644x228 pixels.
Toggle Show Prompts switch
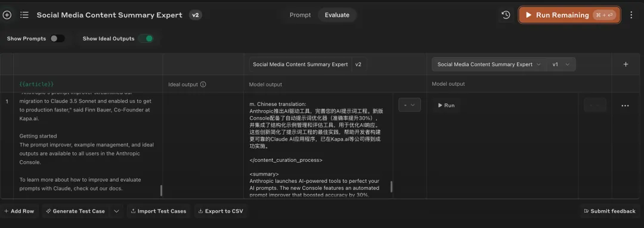click(57, 39)
